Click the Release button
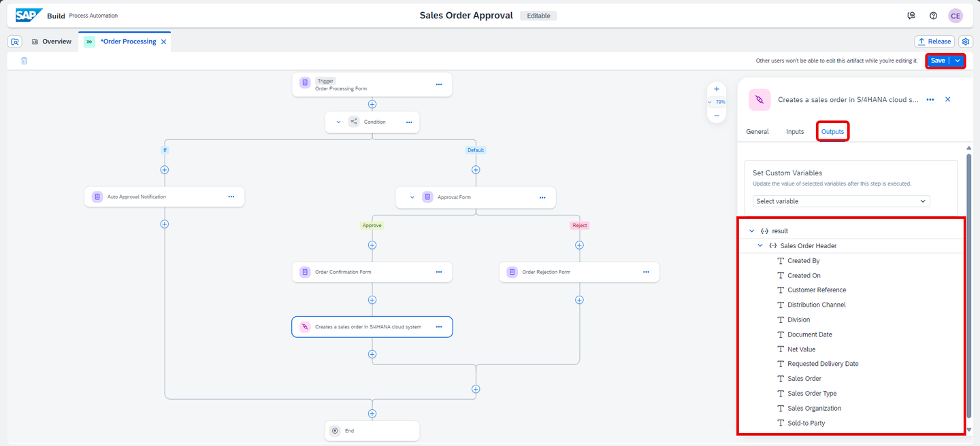The height and width of the screenshot is (446, 980). (x=934, y=41)
